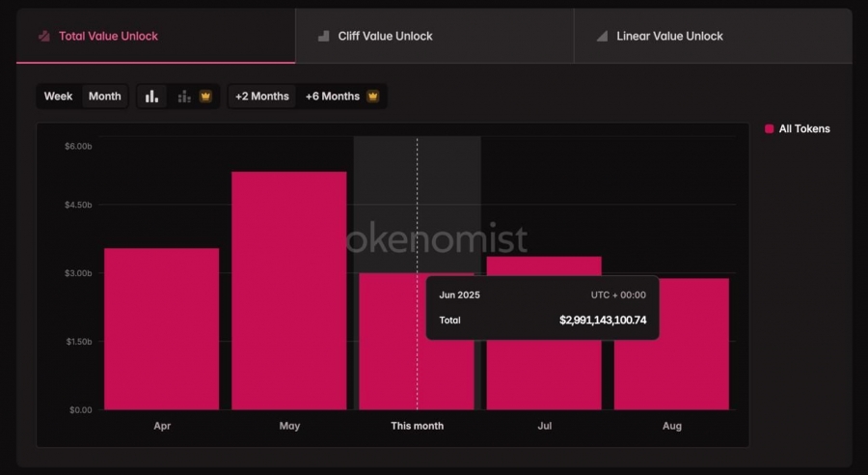
Task: Select the Aug bar in the chart
Action: pos(671,344)
